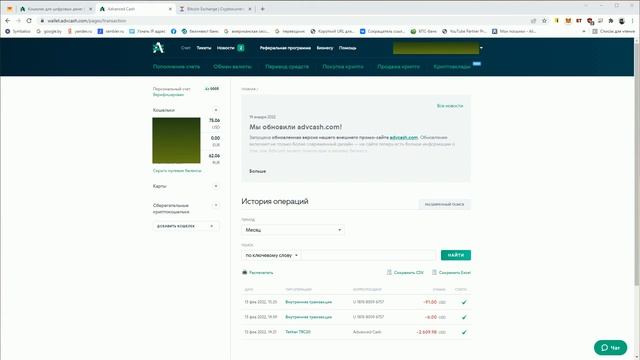Open the Добавить кошелек dropdown
Image resolution: width=640 pixels, height=360 pixels.
coord(186,226)
